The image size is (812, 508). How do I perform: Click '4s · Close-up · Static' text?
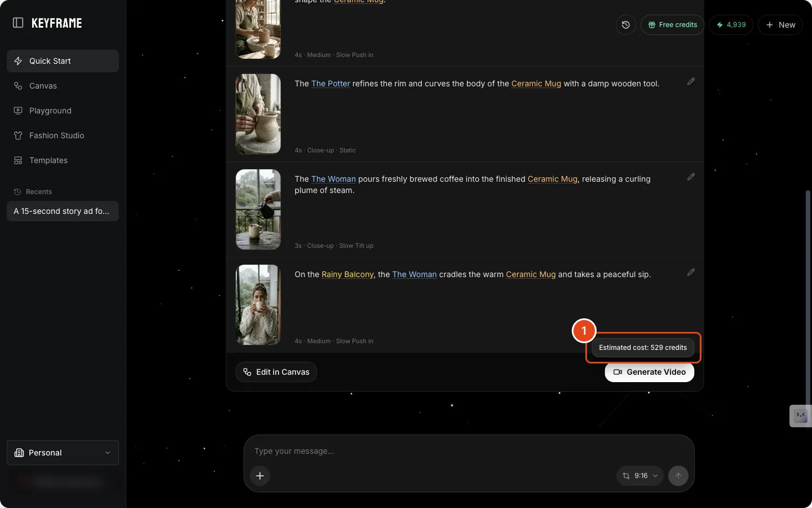click(325, 150)
